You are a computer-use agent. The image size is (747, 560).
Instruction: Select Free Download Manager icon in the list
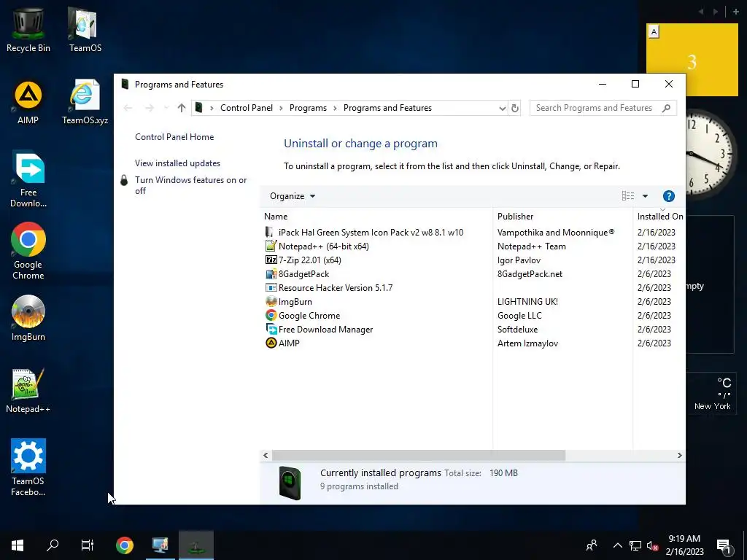coord(271,329)
